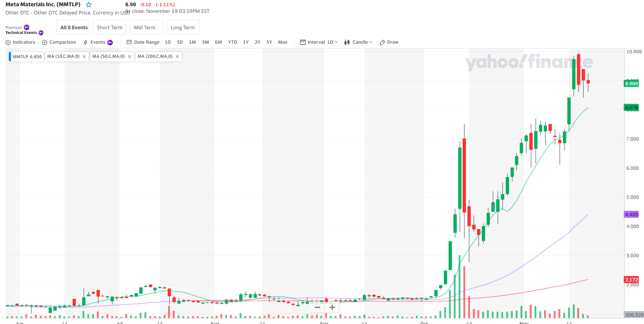Viewport: 644px width, 324px height.
Task: Open the Date Range calendar picker
Action: coord(143,42)
